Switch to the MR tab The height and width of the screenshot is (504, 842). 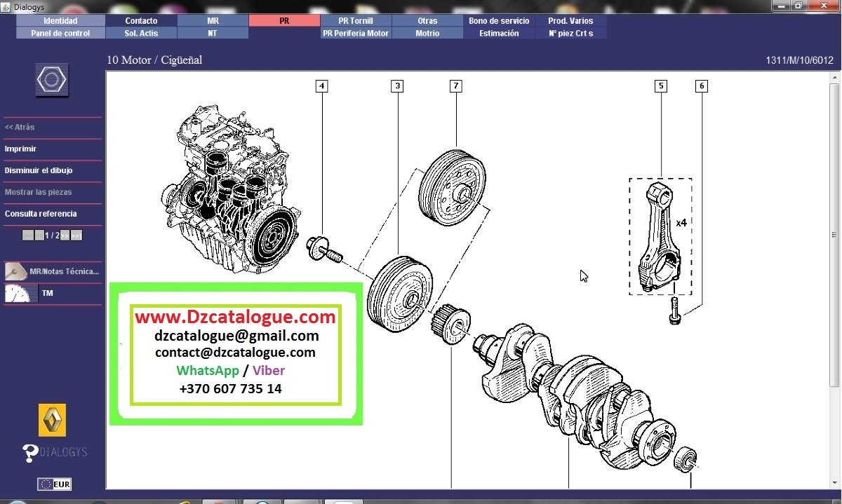[213, 21]
